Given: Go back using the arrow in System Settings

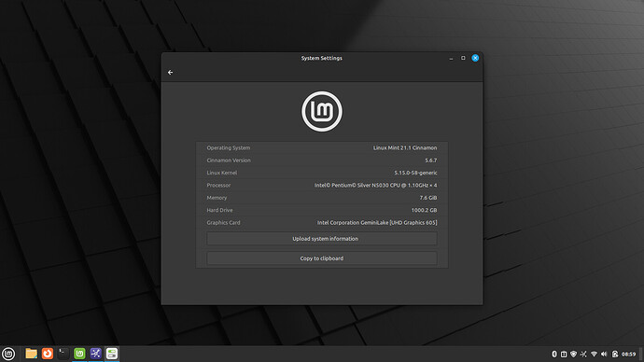Looking at the screenshot, I should [x=170, y=72].
